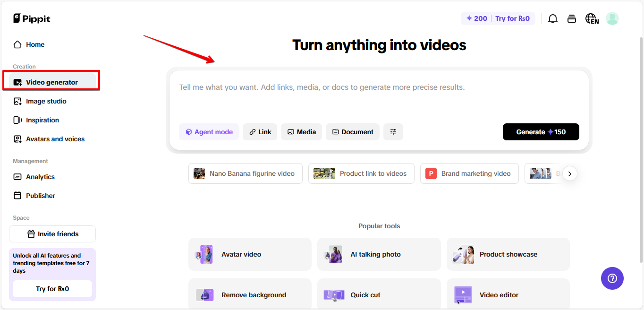Click the Avatars and voices icon
Viewport: 644px width, 310px height.
point(17,139)
